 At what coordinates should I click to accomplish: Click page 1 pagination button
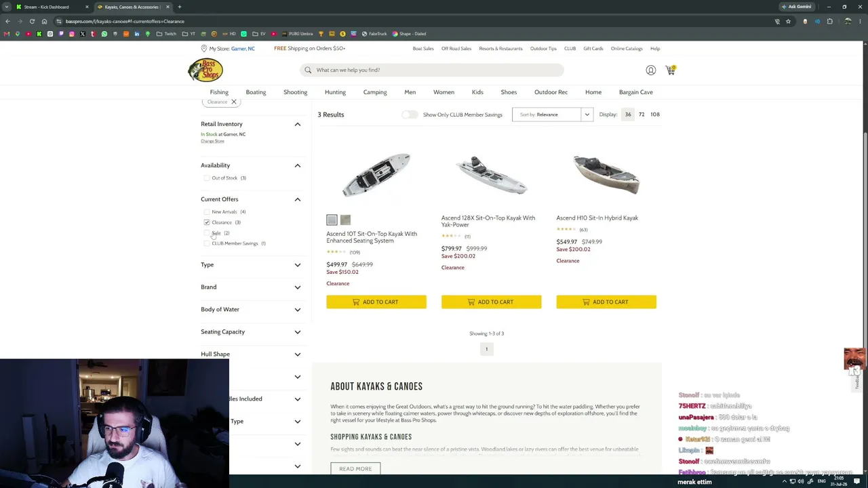point(486,349)
